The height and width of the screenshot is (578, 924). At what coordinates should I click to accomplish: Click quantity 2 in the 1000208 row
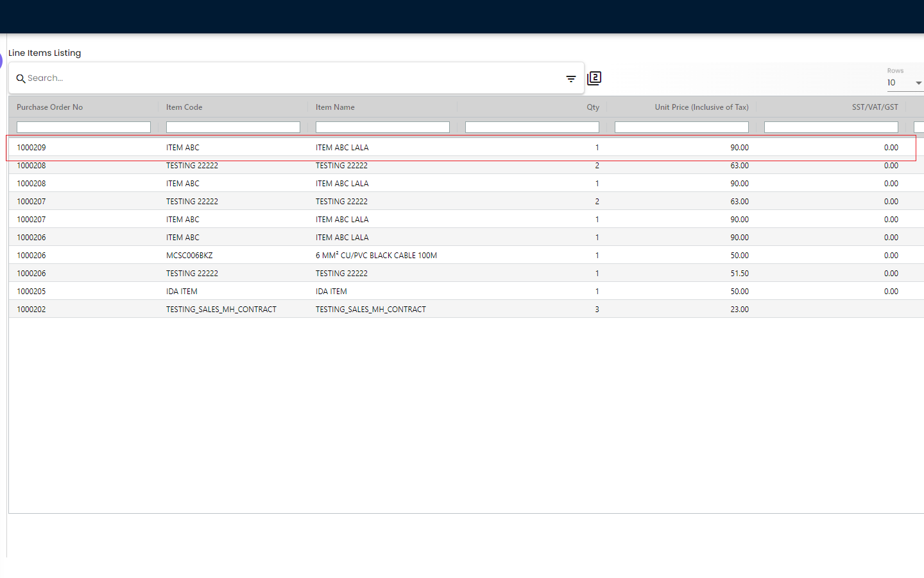pos(597,166)
